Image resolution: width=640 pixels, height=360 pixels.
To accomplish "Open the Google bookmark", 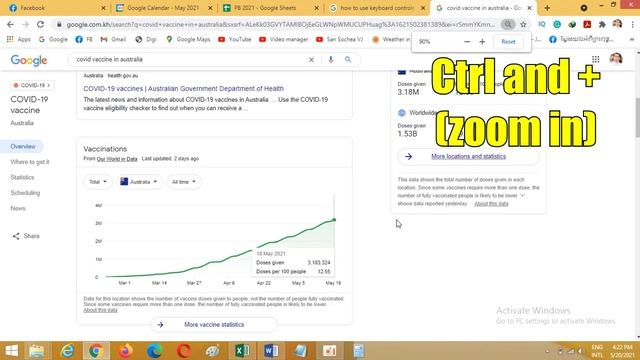I will click(53, 39).
